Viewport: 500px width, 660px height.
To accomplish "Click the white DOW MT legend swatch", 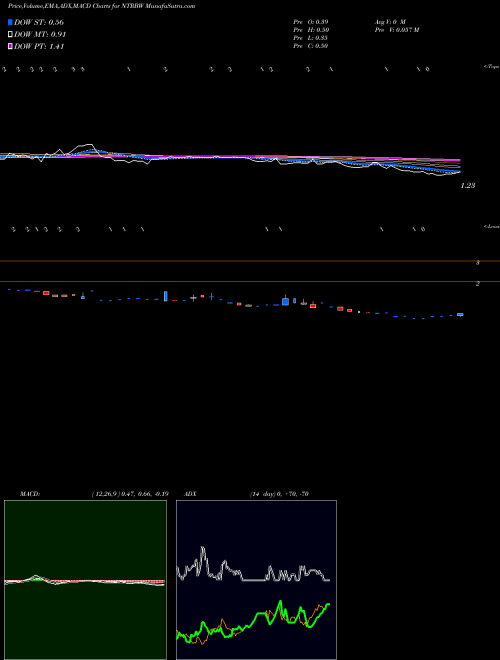I will click(10, 34).
